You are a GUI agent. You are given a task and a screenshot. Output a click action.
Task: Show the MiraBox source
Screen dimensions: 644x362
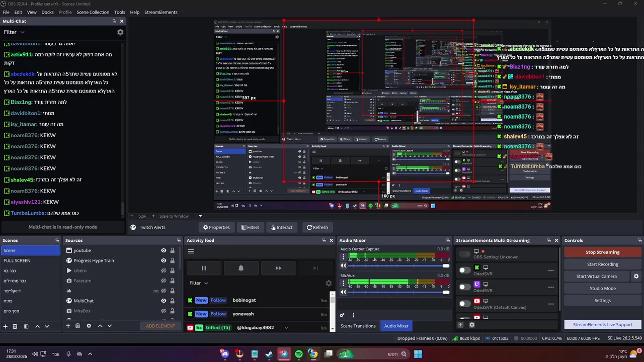point(164,311)
